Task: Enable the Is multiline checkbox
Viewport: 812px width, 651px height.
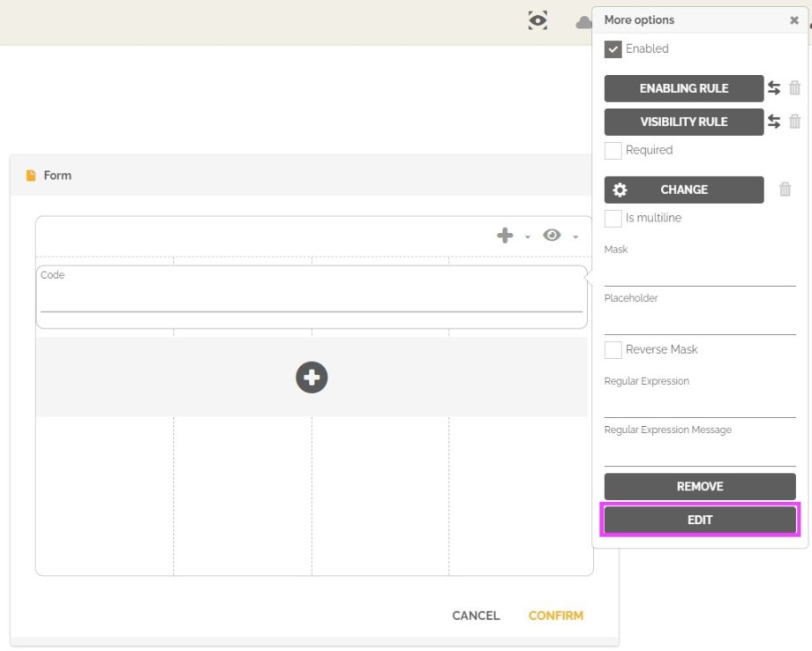Action: click(x=613, y=218)
